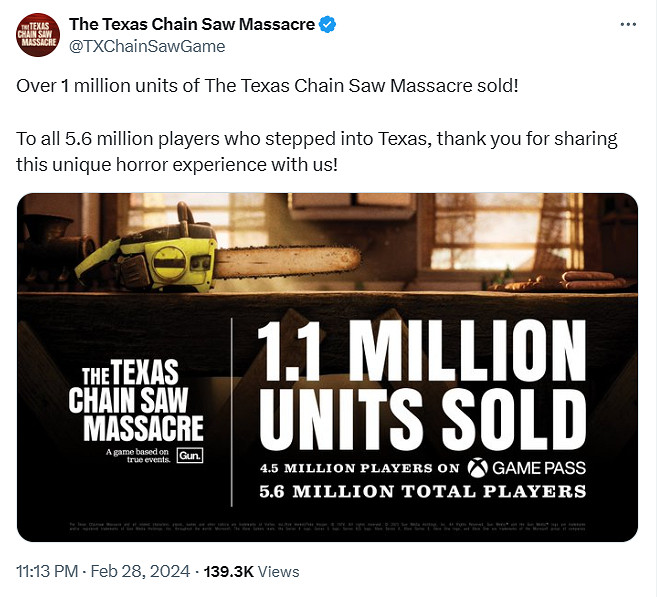Image resolution: width=657 pixels, height=597 pixels.
Task: Click the Feb 28, 2024 date
Action: point(142,572)
